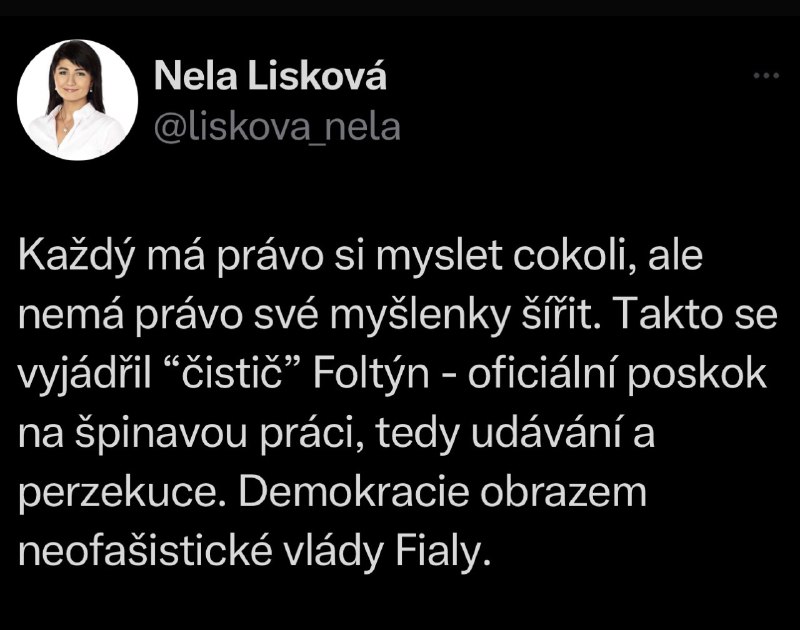
Task: Click the word "oficiální" in the tweet
Action: 542,374
